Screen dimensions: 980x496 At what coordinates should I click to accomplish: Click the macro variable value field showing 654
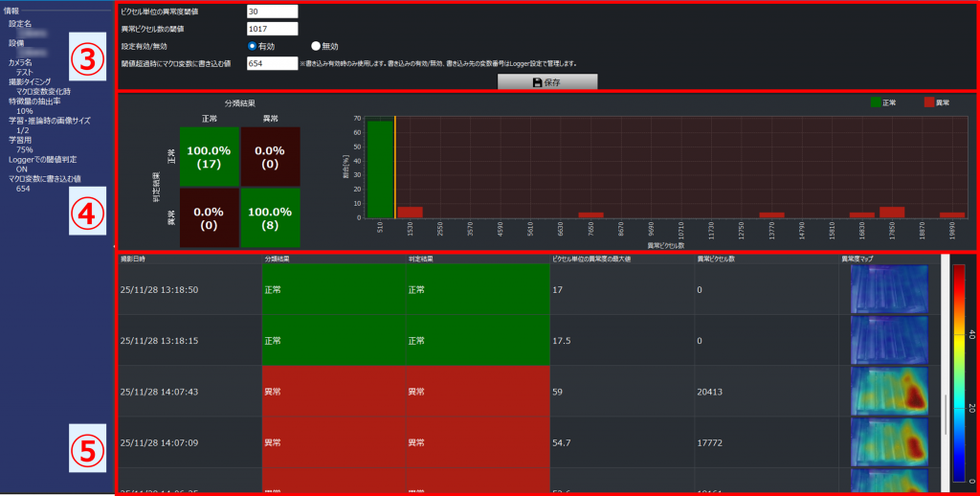point(272,63)
